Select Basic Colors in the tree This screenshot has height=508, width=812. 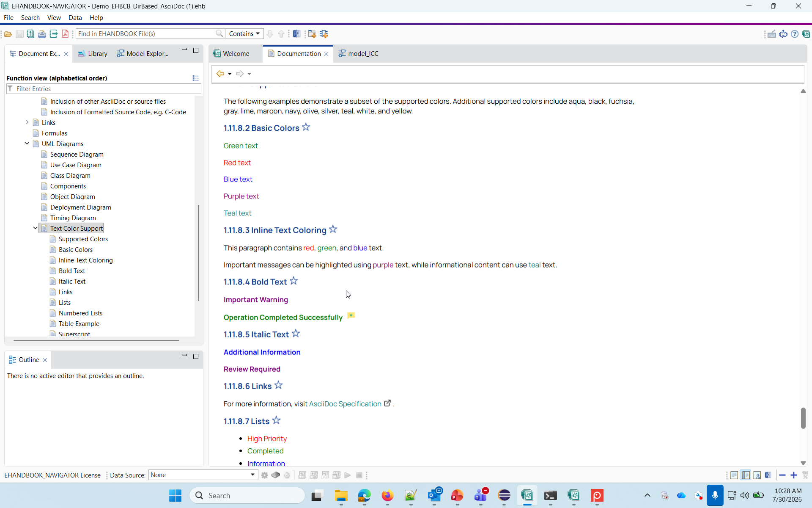(76, 250)
